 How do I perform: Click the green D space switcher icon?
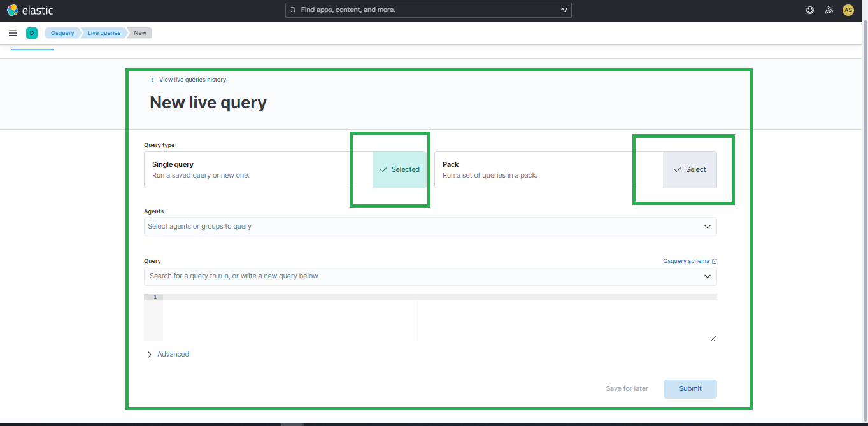tap(32, 32)
